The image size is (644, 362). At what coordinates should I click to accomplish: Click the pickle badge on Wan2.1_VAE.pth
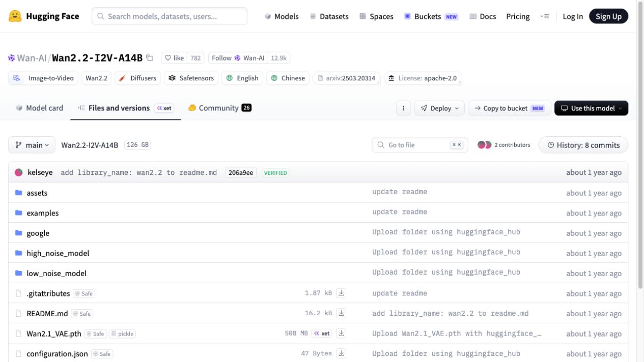[x=122, y=334]
